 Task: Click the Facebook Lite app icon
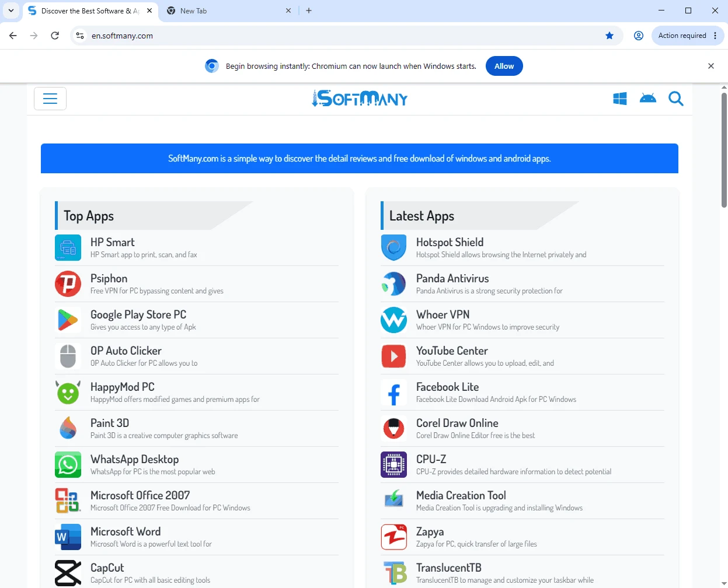coord(394,393)
